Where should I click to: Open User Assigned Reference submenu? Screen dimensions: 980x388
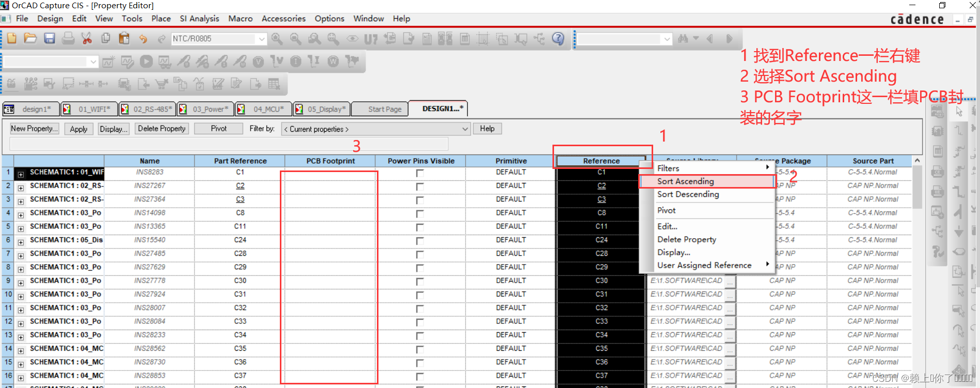click(x=707, y=265)
